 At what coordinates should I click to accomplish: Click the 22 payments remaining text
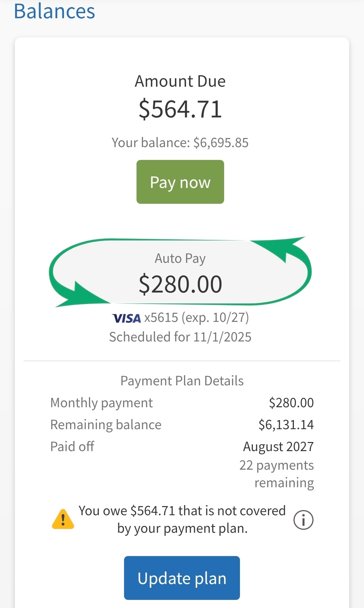point(277,474)
